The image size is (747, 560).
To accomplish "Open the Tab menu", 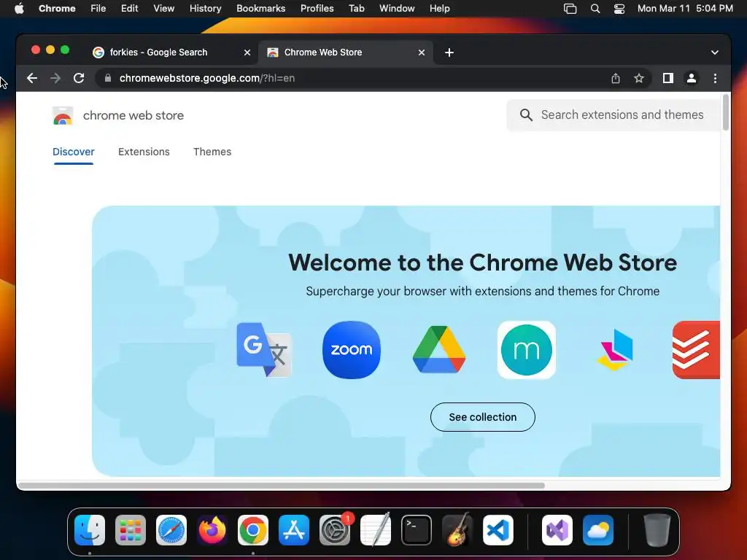I will point(356,9).
